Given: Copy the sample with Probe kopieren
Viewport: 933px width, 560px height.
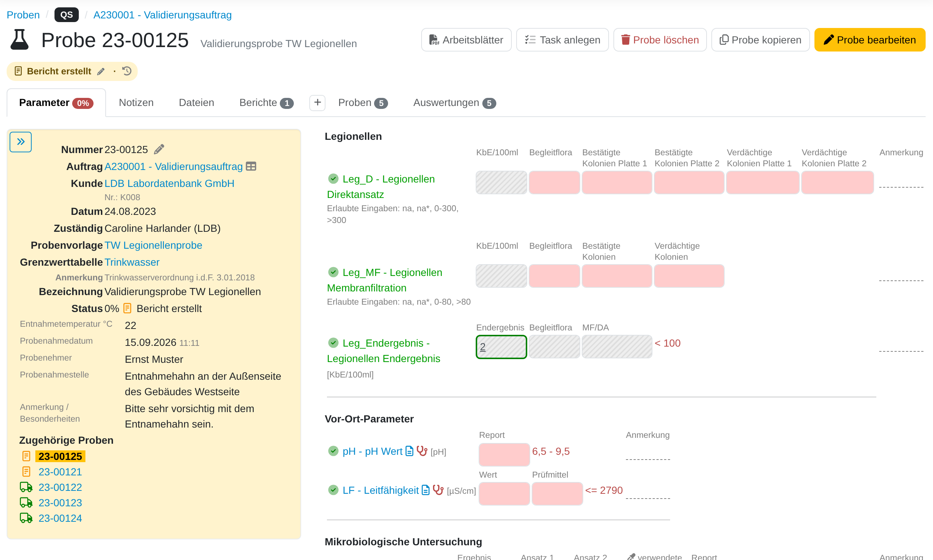Looking at the screenshot, I should click(x=760, y=40).
